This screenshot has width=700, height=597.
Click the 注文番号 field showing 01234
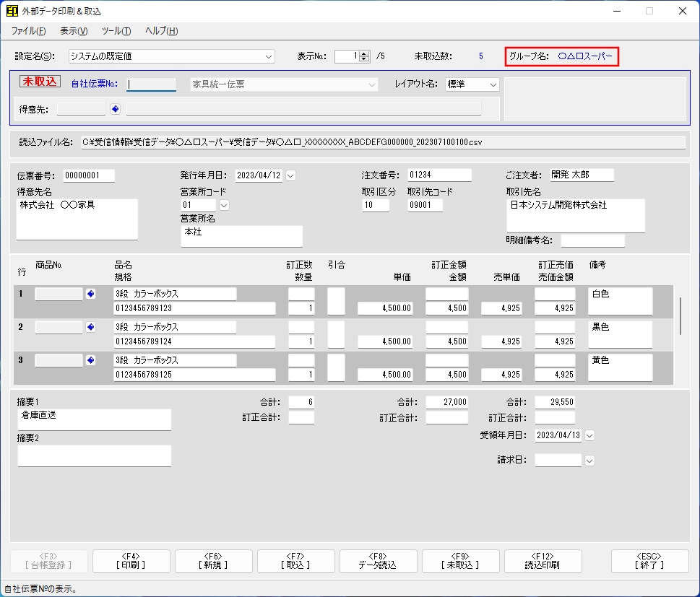click(440, 175)
